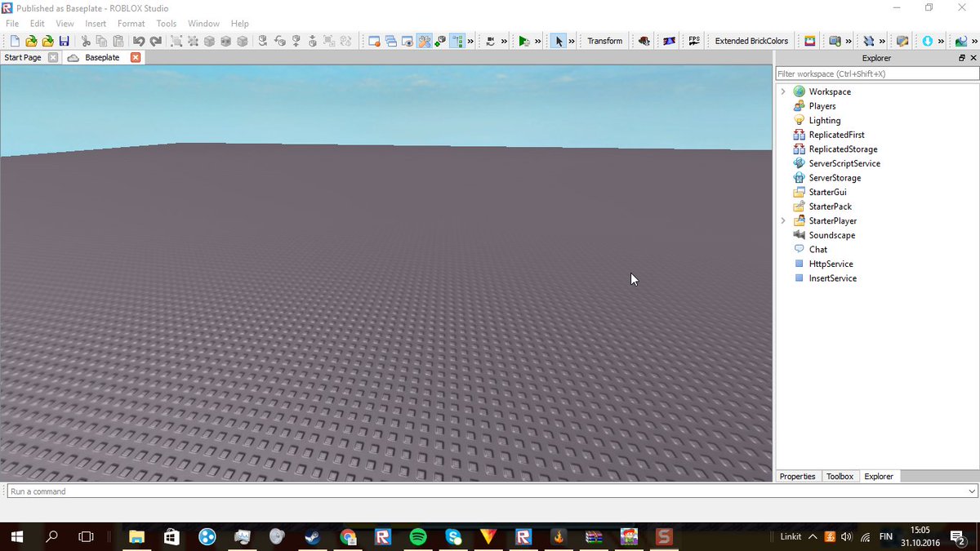Click the Paste clipboard icon
This screenshot has width=980, height=551.
click(118, 41)
